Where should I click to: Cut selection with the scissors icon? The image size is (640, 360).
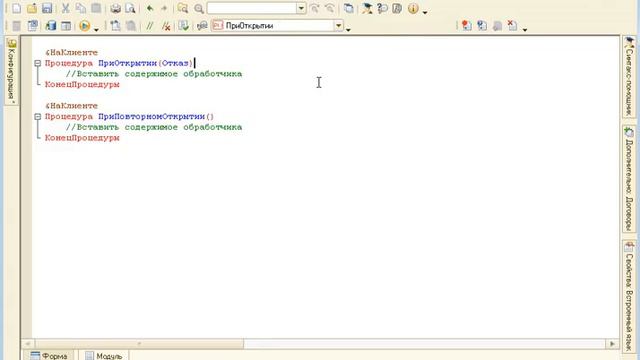click(x=65, y=8)
